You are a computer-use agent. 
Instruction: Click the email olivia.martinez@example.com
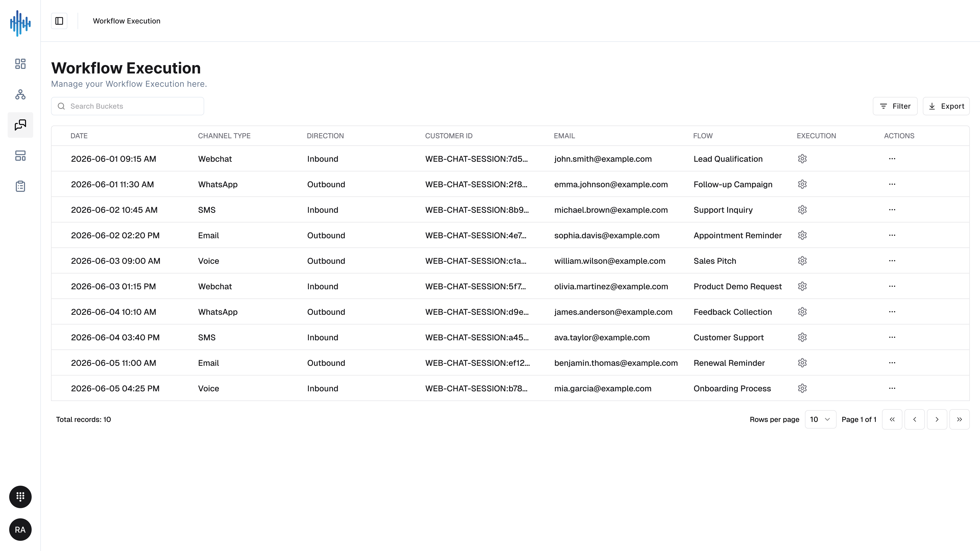click(x=611, y=286)
